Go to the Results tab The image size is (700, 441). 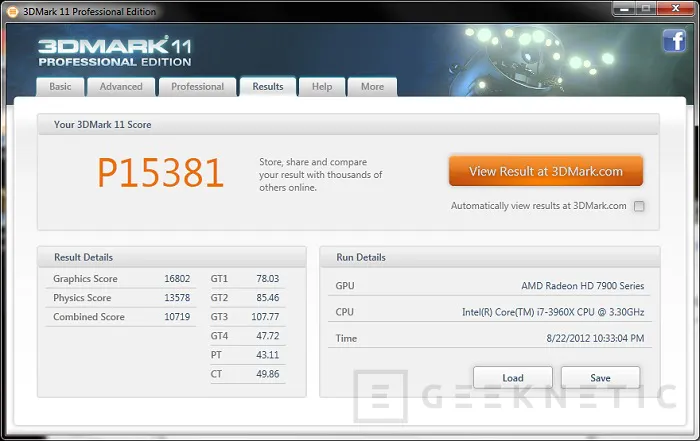(268, 87)
